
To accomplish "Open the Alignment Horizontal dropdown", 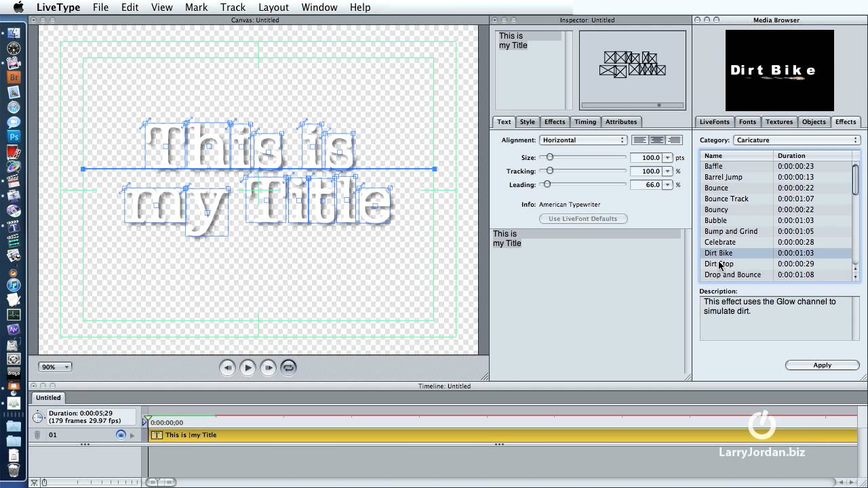I will (583, 140).
